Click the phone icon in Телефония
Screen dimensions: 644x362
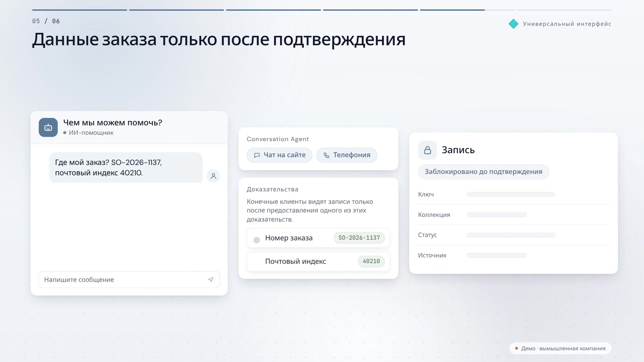tap(326, 155)
